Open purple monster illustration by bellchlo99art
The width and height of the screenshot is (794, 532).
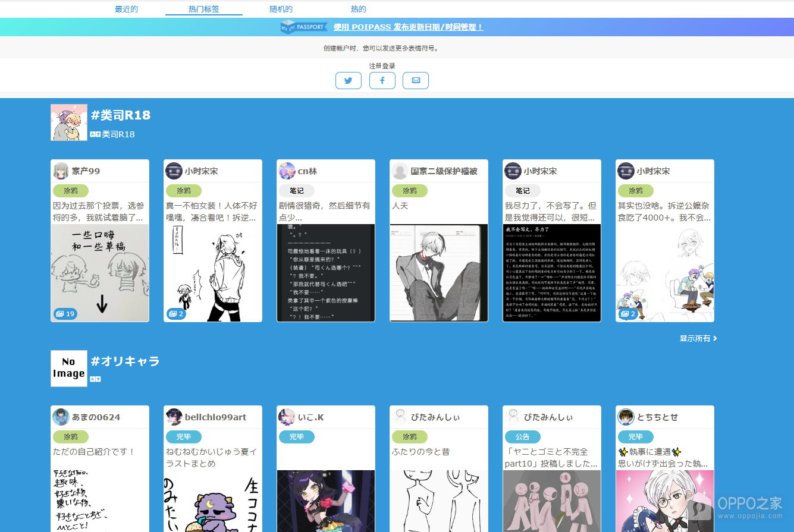213,501
